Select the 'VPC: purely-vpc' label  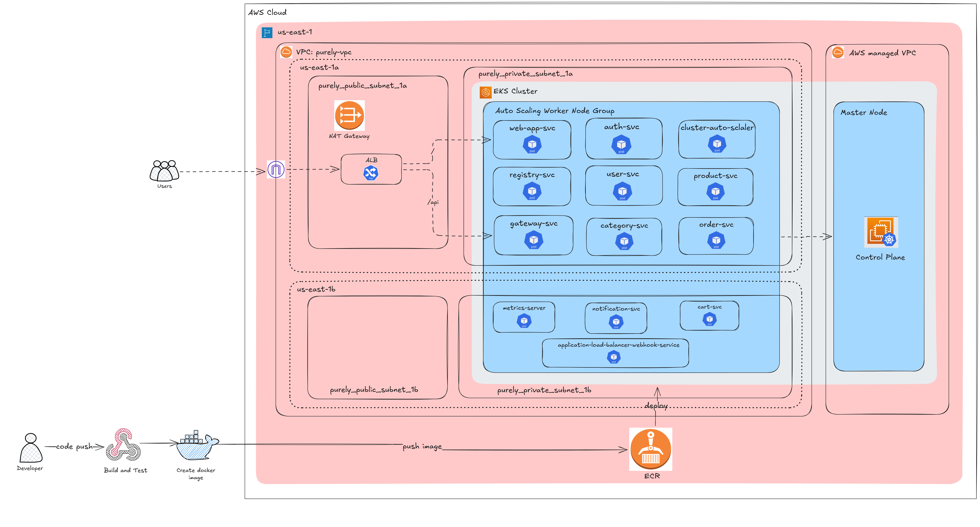tap(324, 53)
